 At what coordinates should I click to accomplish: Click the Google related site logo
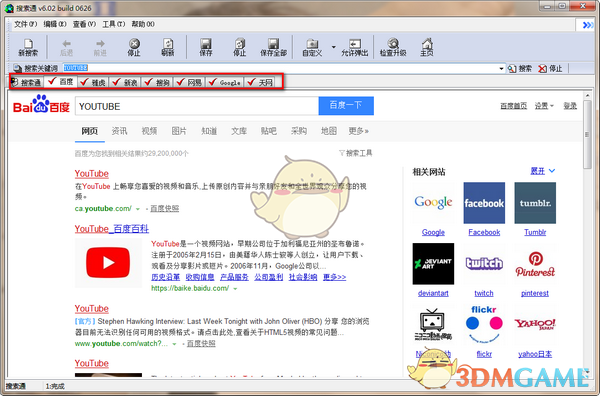click(x=433, y=203)
